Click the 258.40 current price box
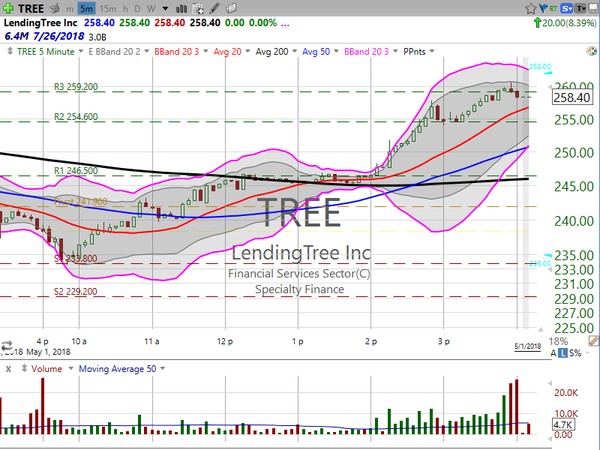The height and width of the screenshot is (450, 600). [572, 98]
